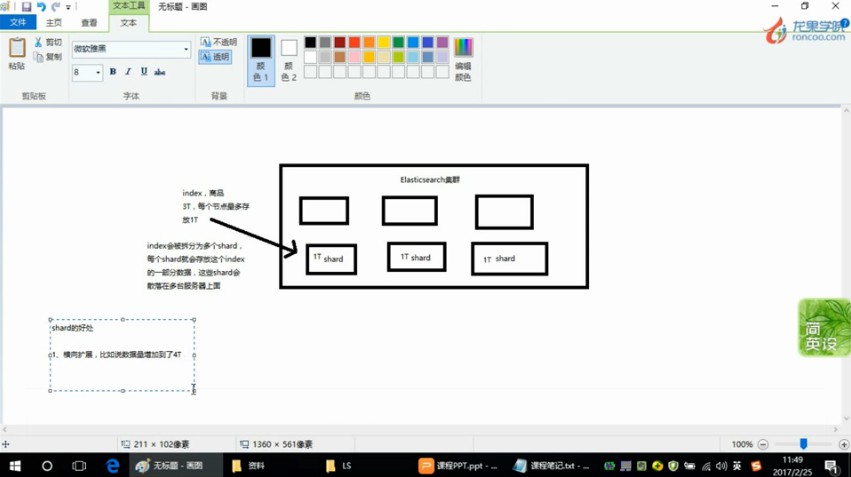
Task: Pick the green swatch in top row
Action: (398, 42)
